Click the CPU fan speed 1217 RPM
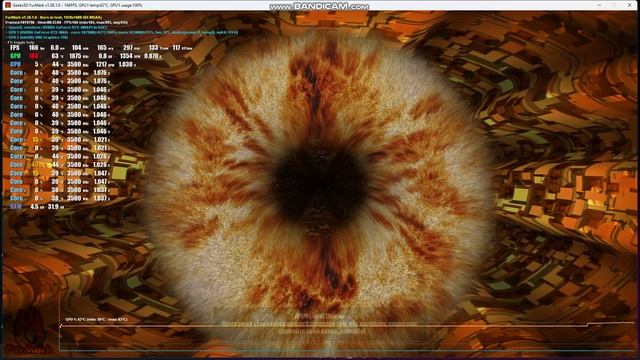Viewport: 640px width, 360px height. pyautogui.click(x=101, y=64)
